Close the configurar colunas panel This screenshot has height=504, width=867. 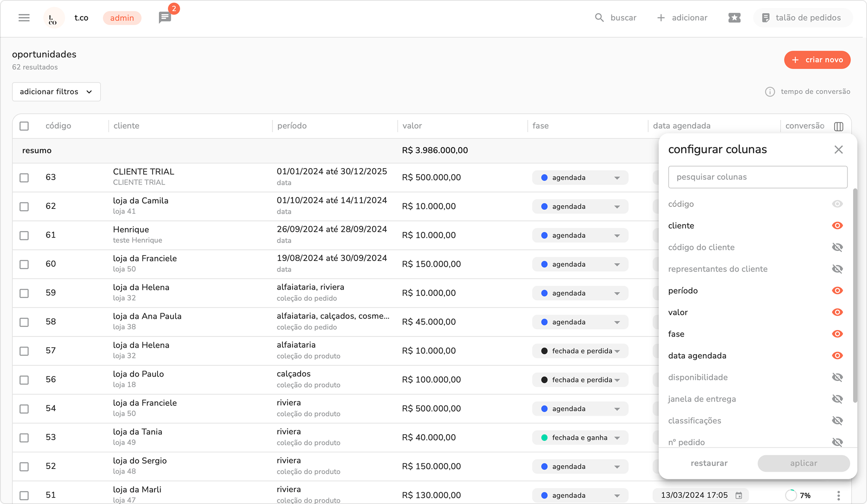coord(838,149)
